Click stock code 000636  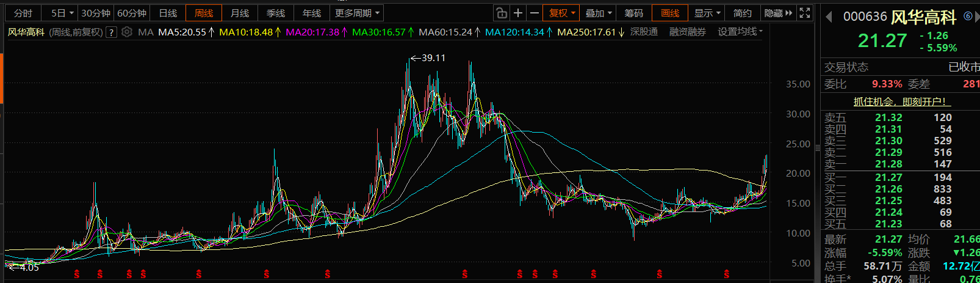pos(865,17)
